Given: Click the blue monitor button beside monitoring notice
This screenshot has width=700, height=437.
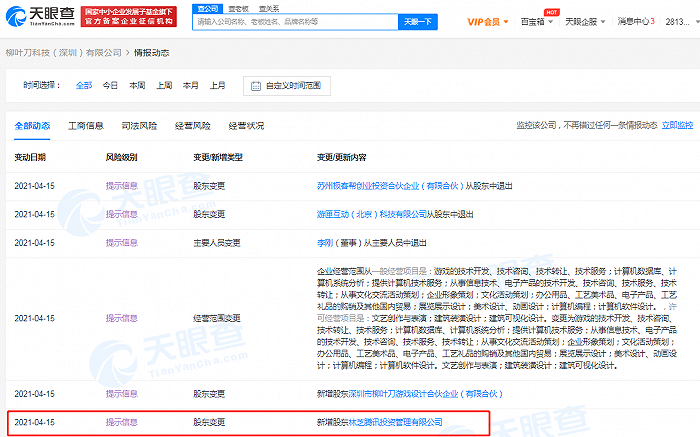Looking at the screenshot, I should [x=675, y=126].
